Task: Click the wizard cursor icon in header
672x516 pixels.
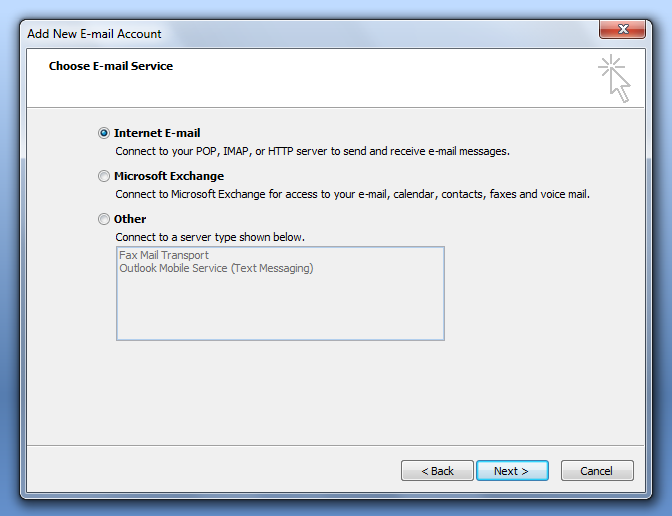Action: [x=615, y=79]
